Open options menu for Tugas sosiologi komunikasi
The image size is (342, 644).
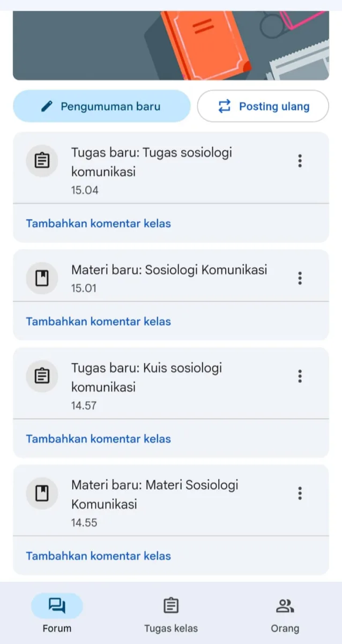pos(300,160)
